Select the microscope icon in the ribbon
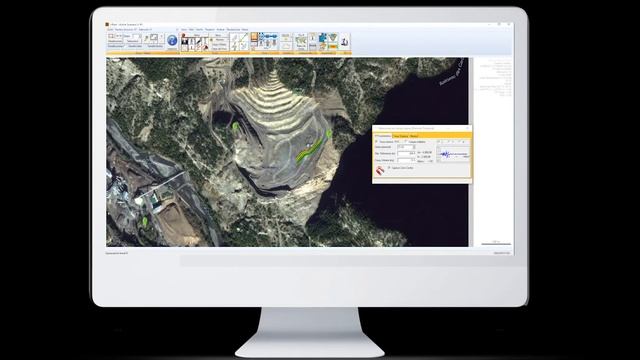The height and width of the screenshot is (360, 640). (x=344, y=42)
